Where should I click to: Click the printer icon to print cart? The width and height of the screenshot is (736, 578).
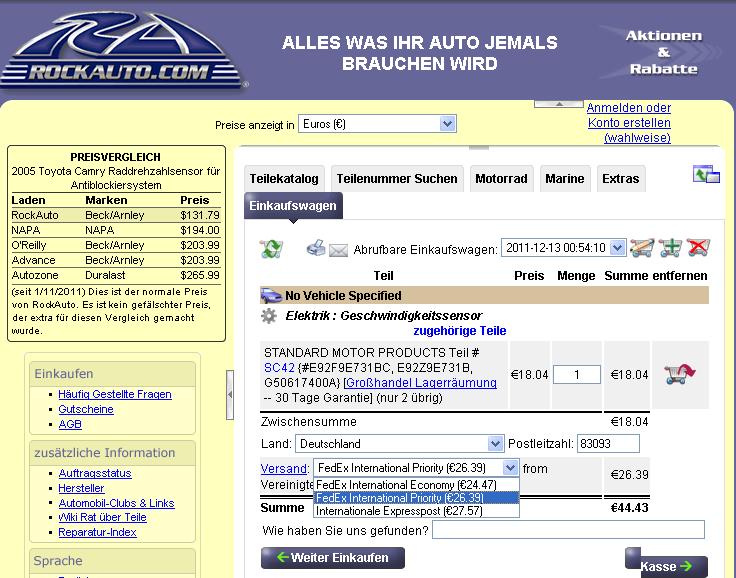point(316,247)
